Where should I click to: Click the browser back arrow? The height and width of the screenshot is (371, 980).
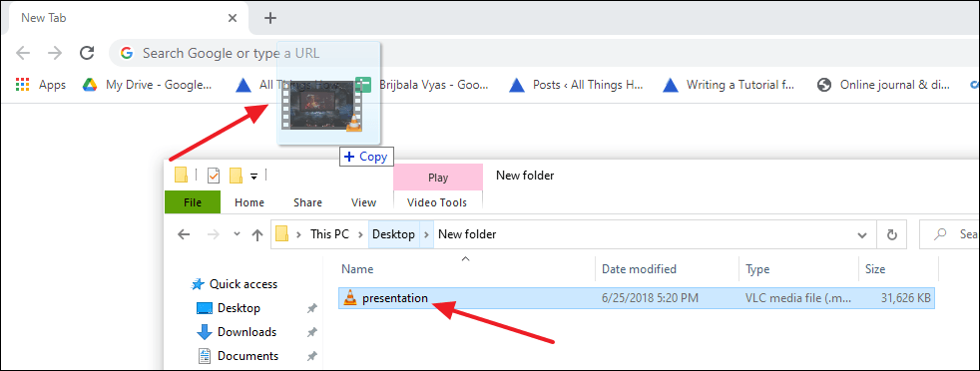(23, 53)
